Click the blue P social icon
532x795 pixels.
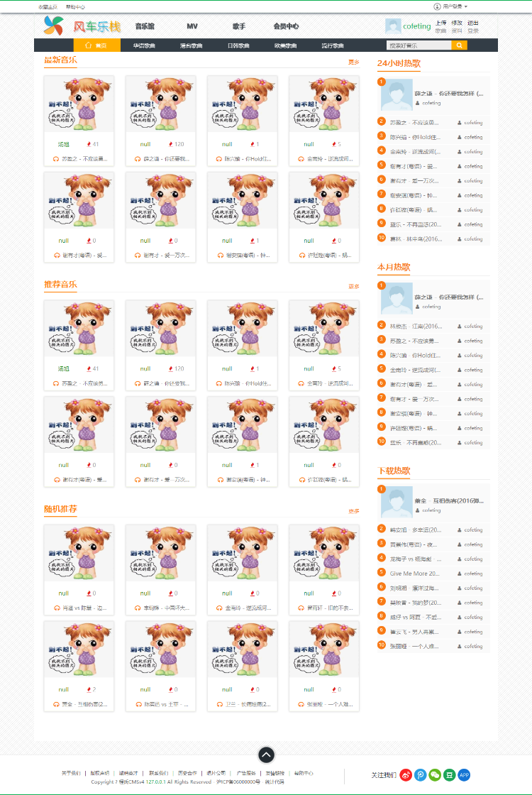click(420, 774)
